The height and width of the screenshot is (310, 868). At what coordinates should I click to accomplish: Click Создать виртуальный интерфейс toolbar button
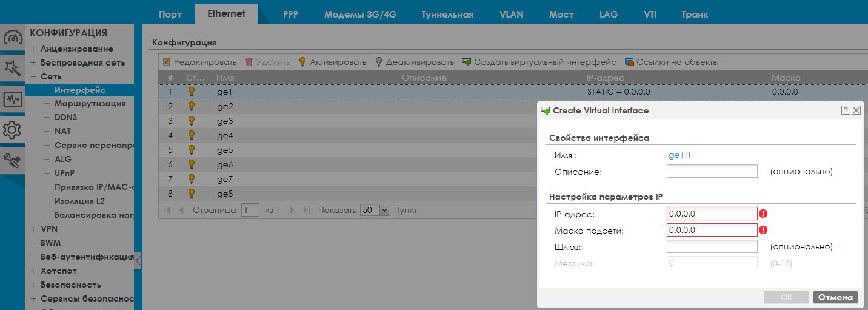539,62
